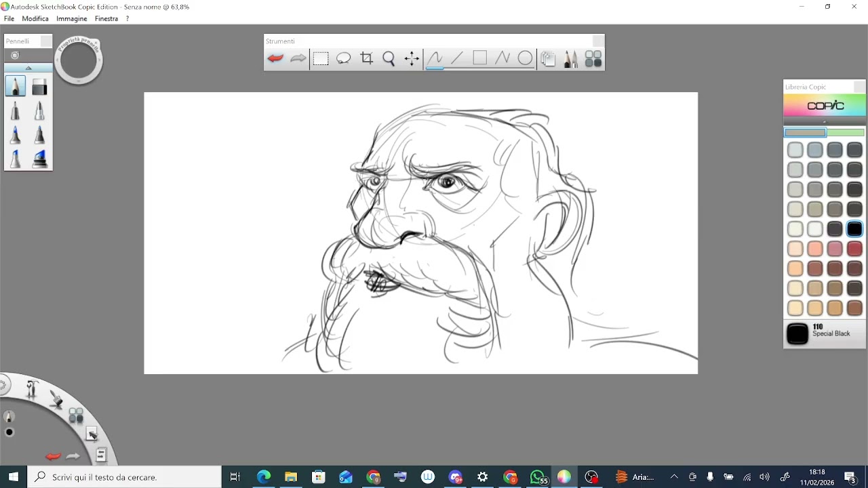Close the Strumenti toolbar
868x488 pixels.
pyautogui.click(x=598, y=41)
